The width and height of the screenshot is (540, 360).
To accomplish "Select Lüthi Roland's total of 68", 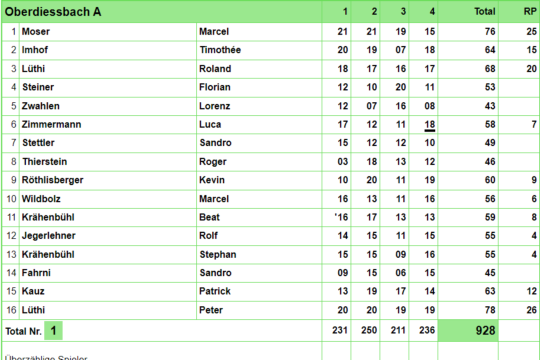I will tap(490, 69).
